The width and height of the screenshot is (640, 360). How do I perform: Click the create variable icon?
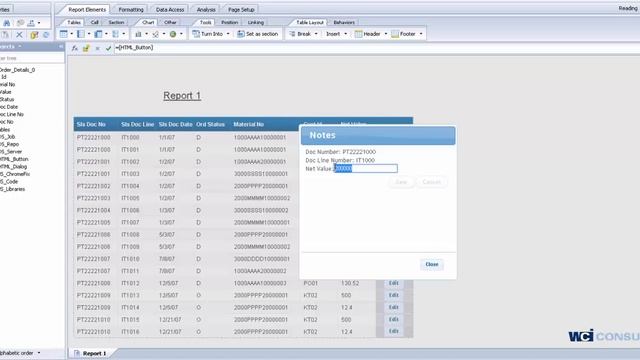pyautogui.click(x=86, y=48)
